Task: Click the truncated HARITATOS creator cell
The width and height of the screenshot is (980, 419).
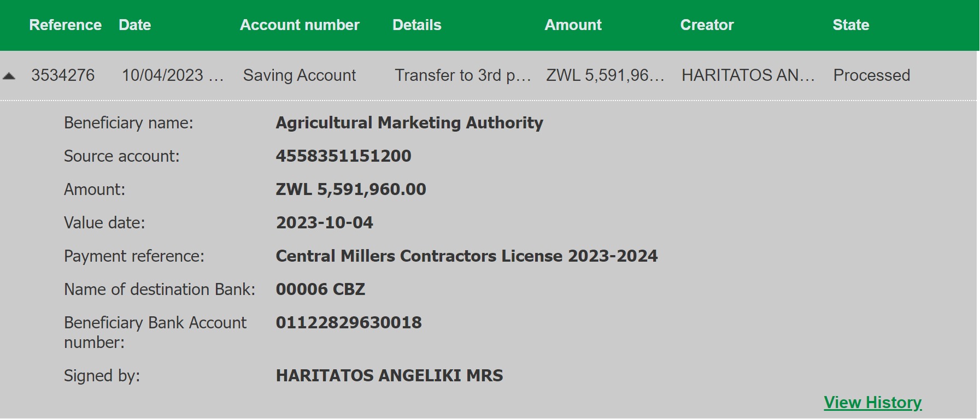Action: click(748, 75)
